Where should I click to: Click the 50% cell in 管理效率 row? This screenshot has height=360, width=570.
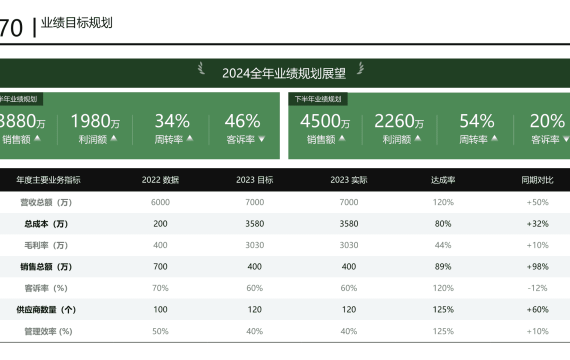click(160, 331)
